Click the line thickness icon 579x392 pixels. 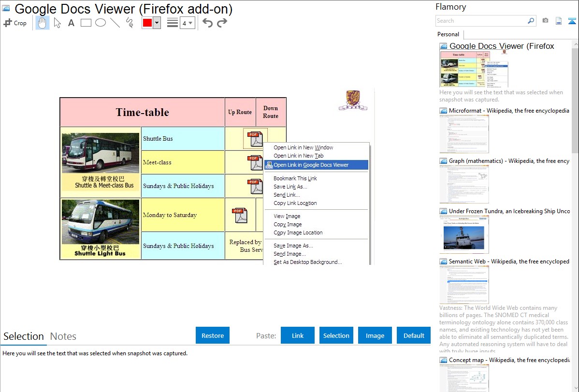coord(172,23)
